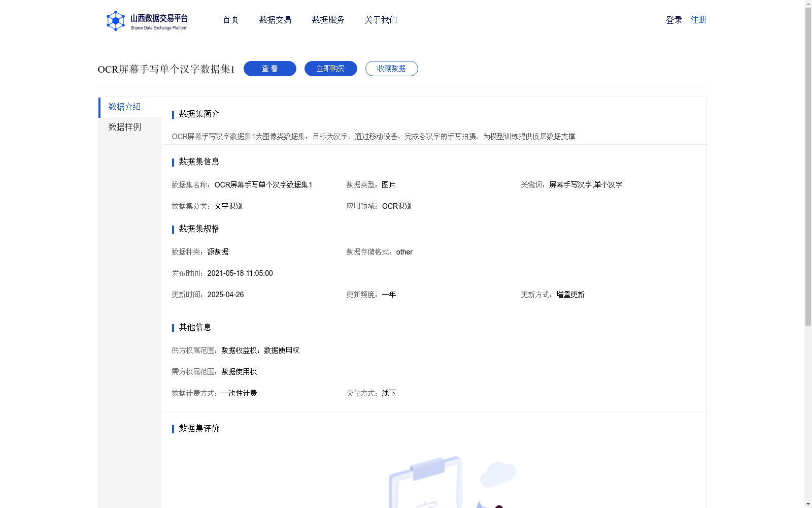The height and width of the screenshot is (508, 812).
Task: Click the 登录 link
Action: [x=673, y=20]
